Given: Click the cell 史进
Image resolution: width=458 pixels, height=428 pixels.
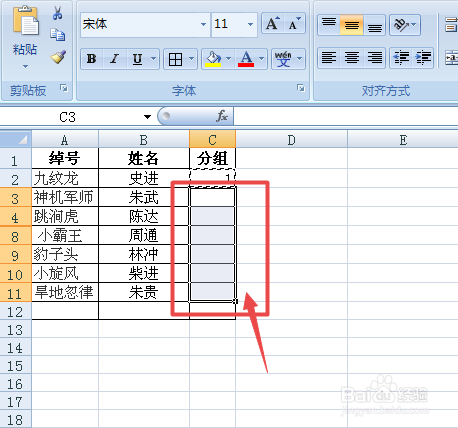Looking at the screenshot, I should (144, 178).
